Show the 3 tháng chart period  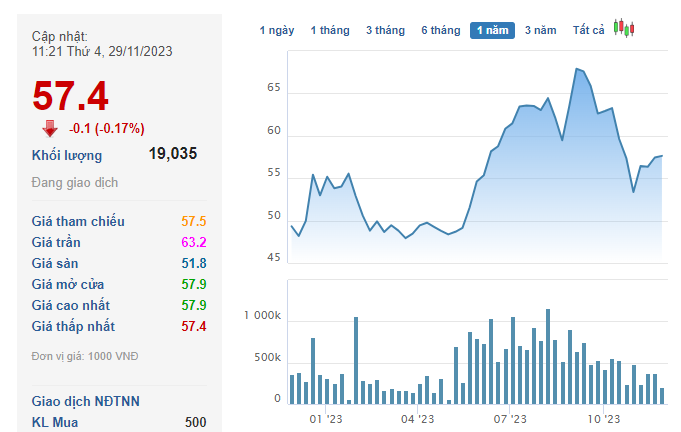[x=385, y=31]
